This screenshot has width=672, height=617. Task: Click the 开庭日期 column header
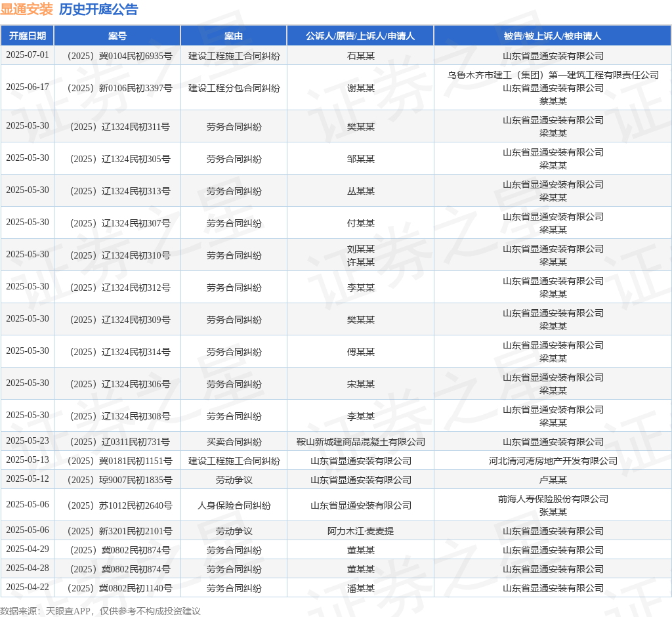pyautogui.click(x=28, y=36)
